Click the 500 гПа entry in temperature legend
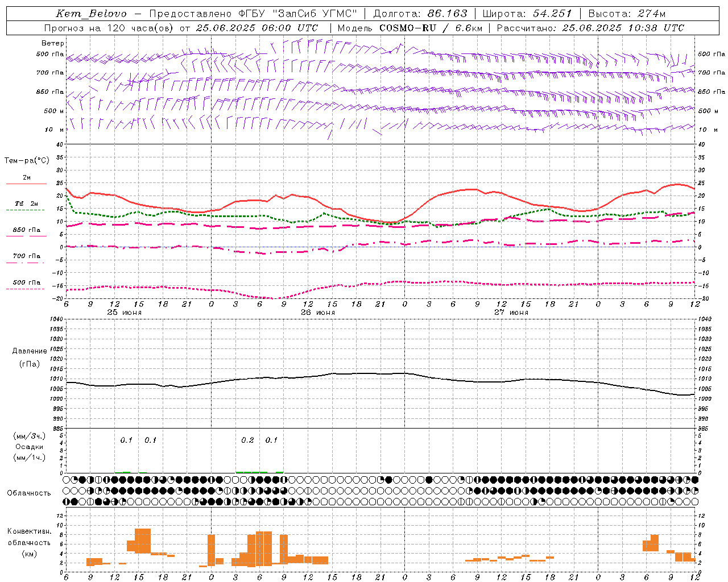The image size is (728, 582). (x=27, y=282)
